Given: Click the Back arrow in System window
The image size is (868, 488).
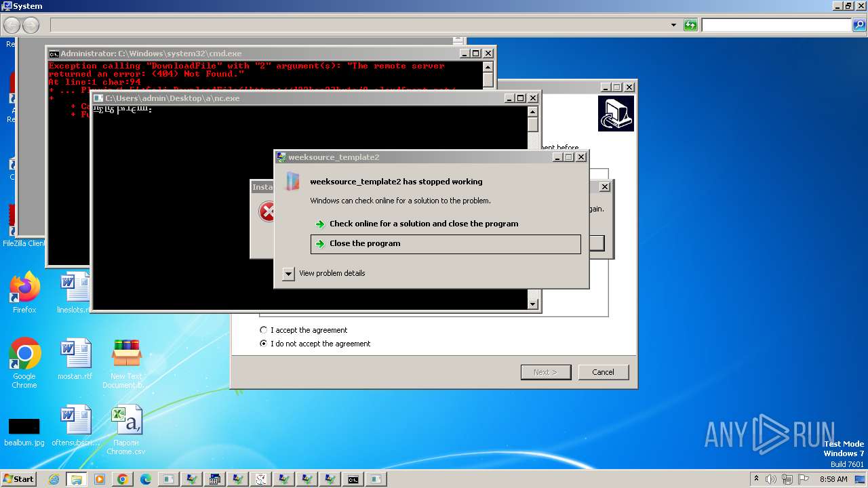Looking at the screenshot, I should tap(12, 26).
